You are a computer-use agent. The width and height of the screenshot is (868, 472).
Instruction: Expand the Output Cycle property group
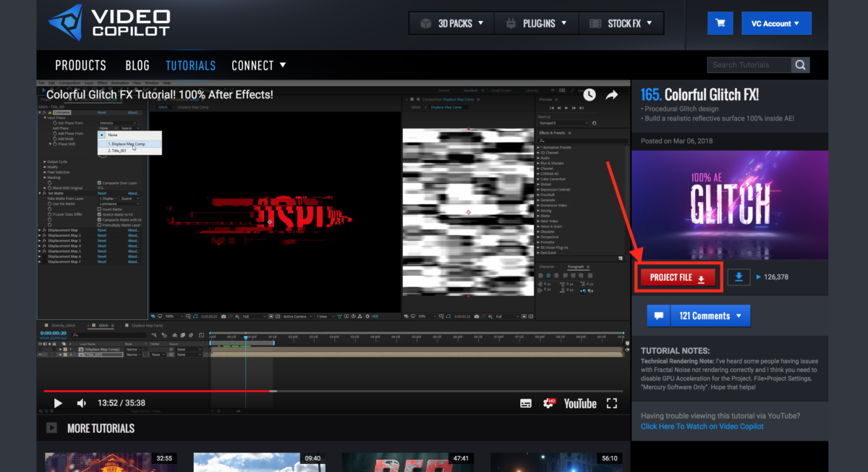pos(44,161)
